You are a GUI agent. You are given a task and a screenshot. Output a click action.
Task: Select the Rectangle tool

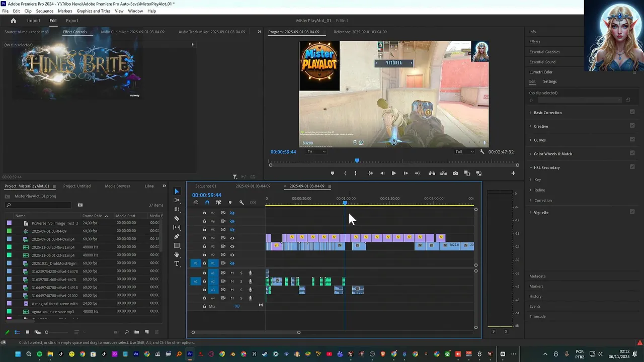[x=177, y=245]
